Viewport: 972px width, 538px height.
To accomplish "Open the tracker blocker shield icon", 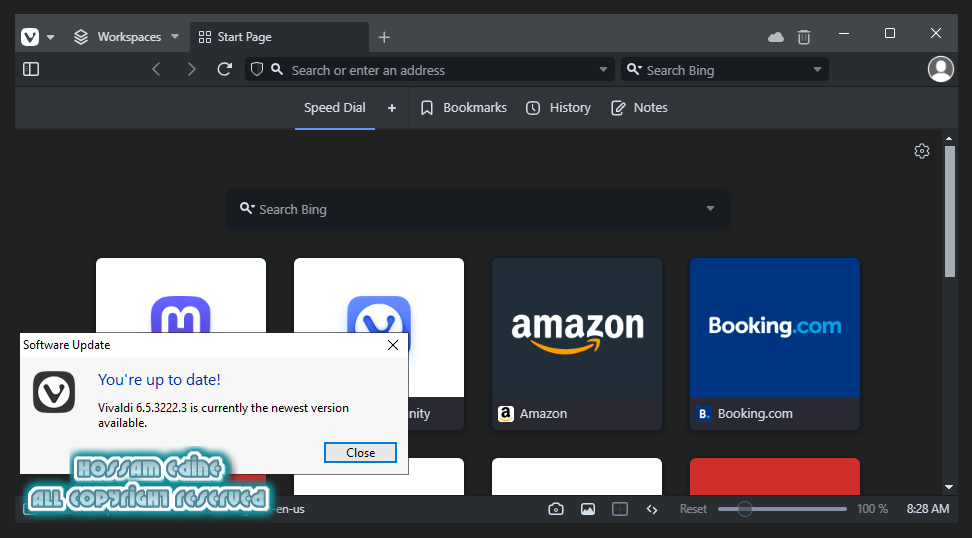I will pos(257,69).
